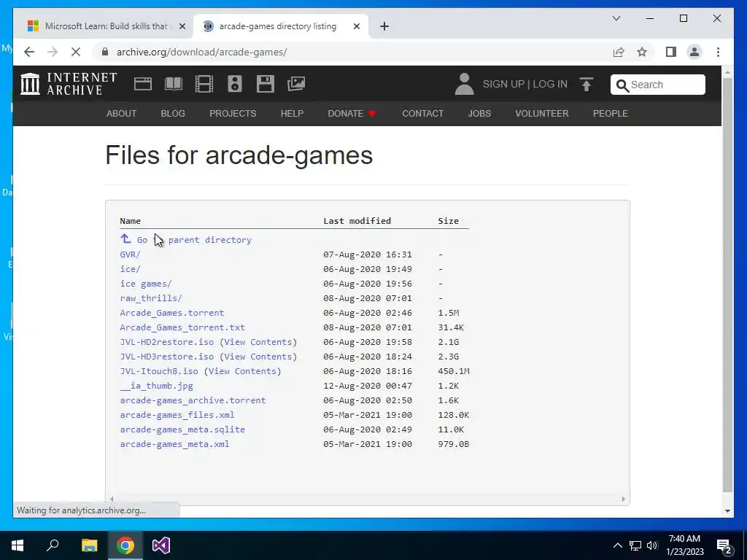Click the browser forward arrow
The image size is (747, 560).
53,52
